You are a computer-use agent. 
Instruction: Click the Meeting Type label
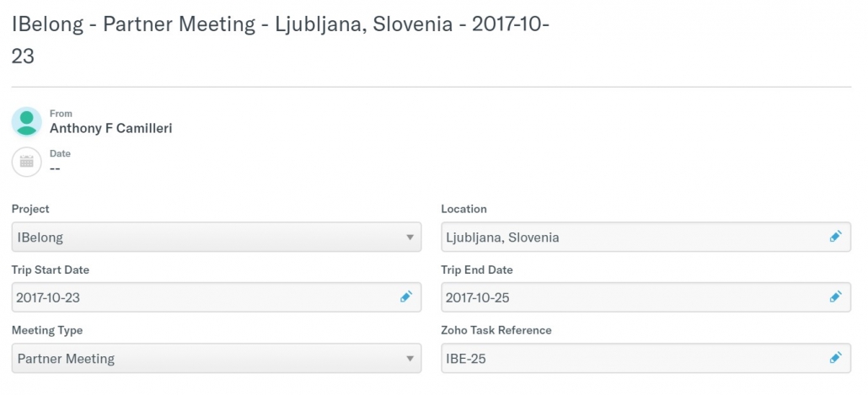47,330
